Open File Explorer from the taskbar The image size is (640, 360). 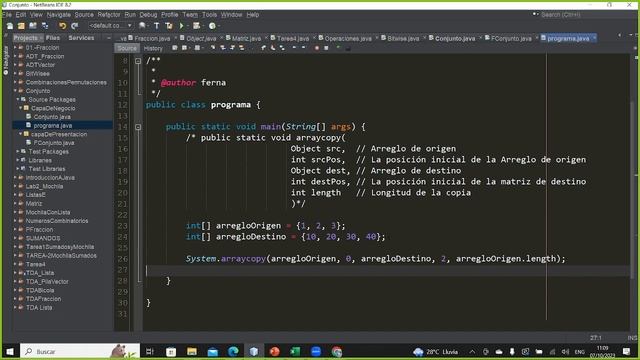point(192,351)
